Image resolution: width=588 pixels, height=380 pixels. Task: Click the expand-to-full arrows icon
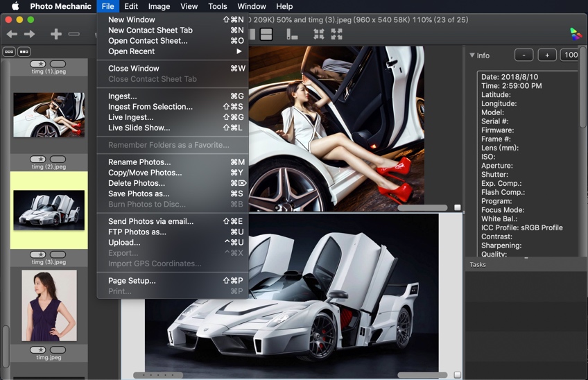pyautogui.click(x=337, y=34)
